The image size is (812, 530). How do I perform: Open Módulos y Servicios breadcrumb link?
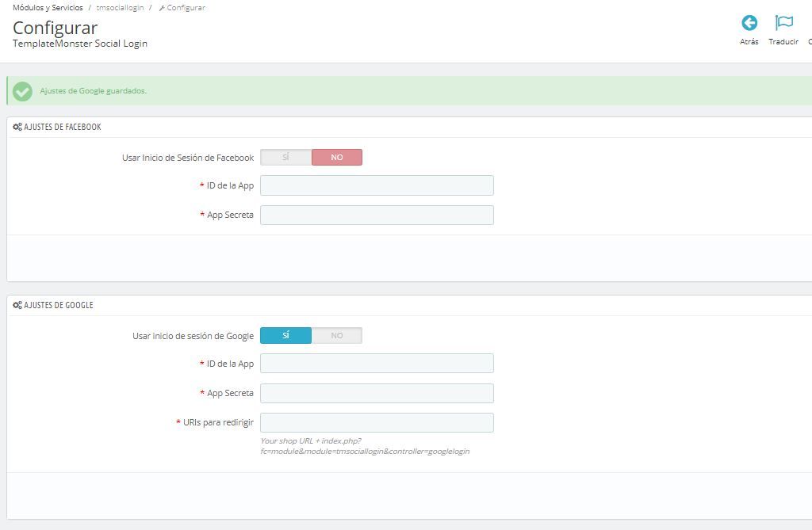tap(48, 8)
